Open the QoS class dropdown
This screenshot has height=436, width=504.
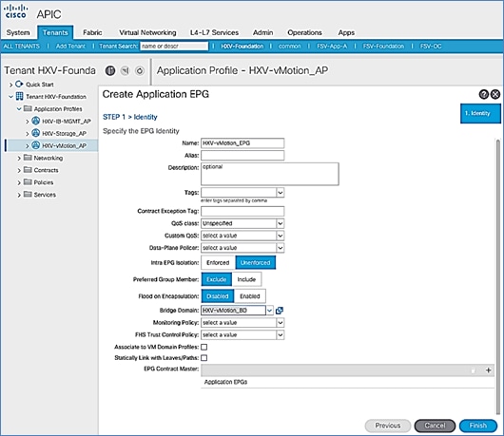[x=281, y=223]
